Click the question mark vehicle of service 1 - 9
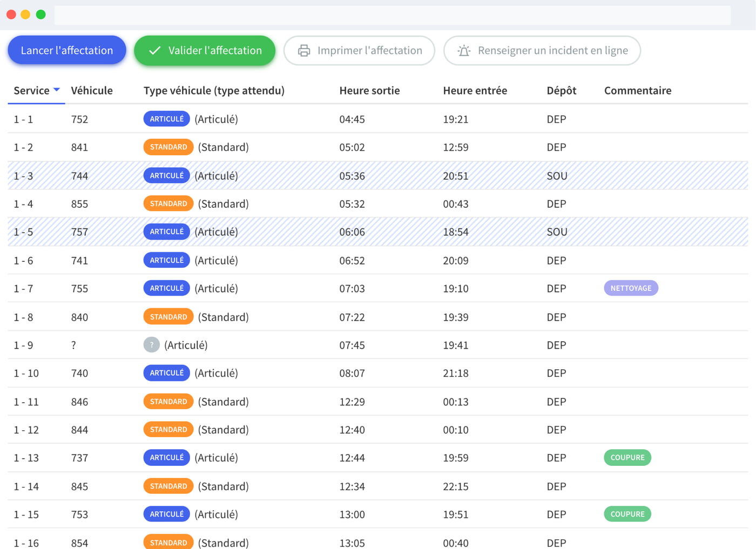This screenshot has height=549, width=756. (x=73, y=345)
